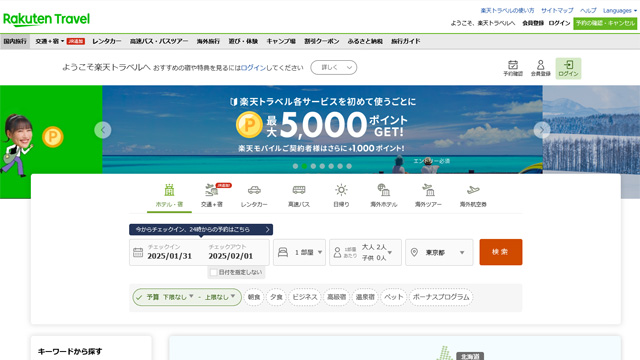The height and width of the screenshot is (360, 640).
Task: Open the 予約確認 calendar icon
Action: click(513, 68)
